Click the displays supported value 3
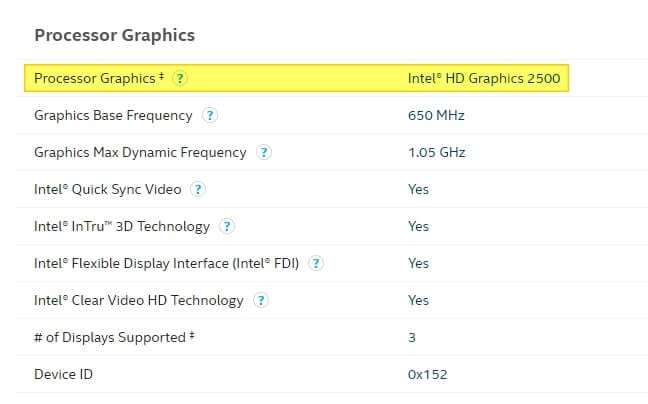 [x=412, y=337]
